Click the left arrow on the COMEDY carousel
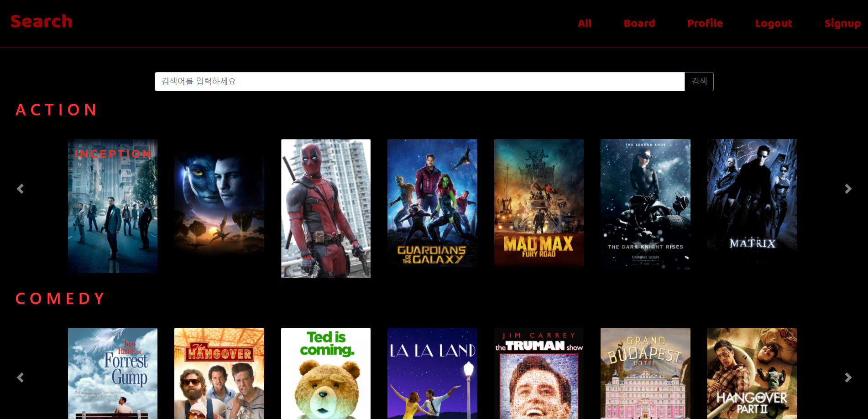This screenshot has width=868, height=419. click(20, 377)
